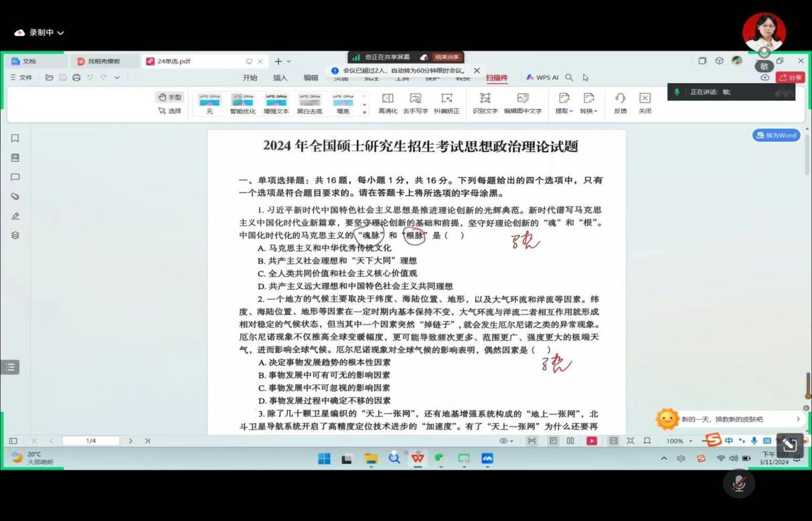Click the 结束共享 stop sharing button
Screen dimensions: 812x521
[x=446, y=58]
